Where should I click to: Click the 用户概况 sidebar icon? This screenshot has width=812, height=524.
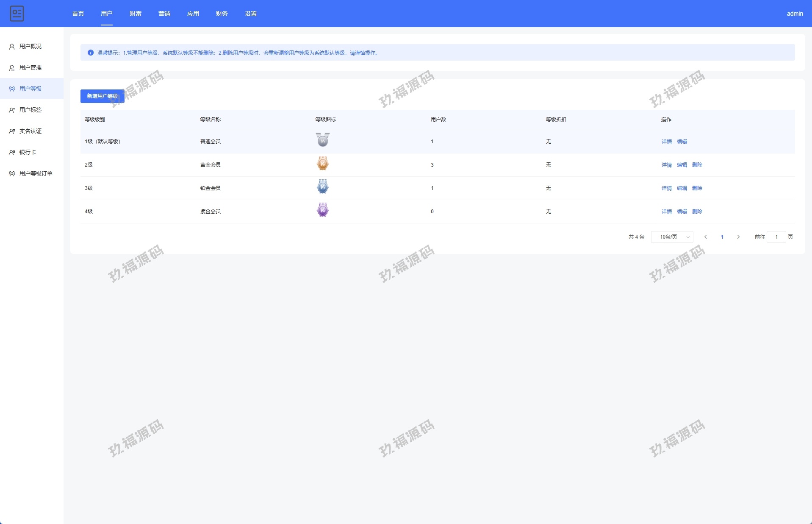(12, 47)
